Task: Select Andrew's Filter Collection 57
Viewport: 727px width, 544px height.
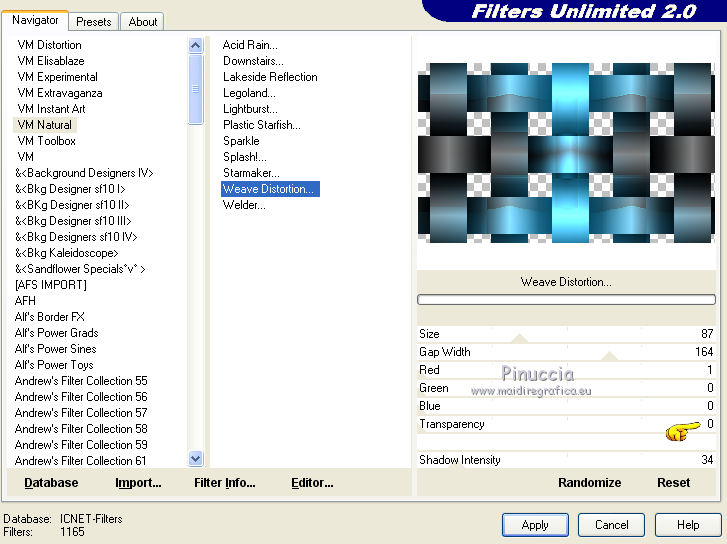Action: 81,413
